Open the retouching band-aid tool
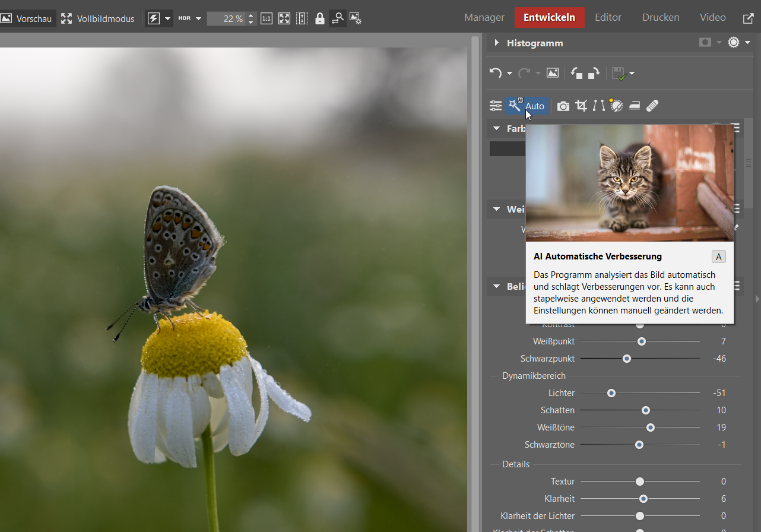Viewport: 761px width, 532px height. [x=652, y=106]
